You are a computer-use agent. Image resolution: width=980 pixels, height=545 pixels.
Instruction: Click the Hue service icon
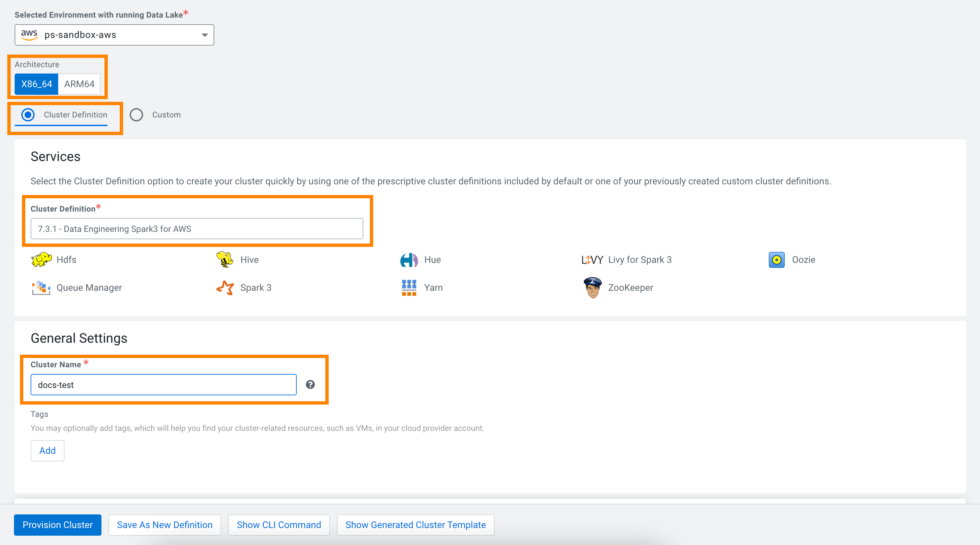(408, 260)
